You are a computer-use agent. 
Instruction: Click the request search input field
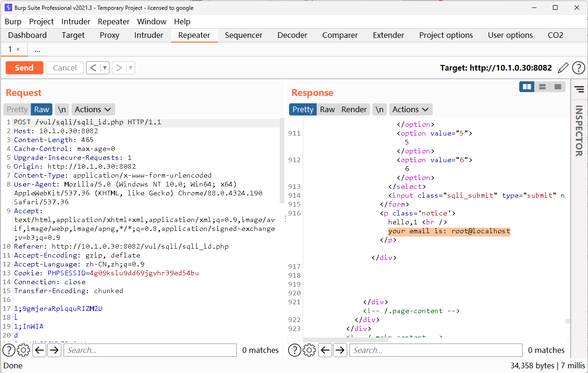[150, 350]
